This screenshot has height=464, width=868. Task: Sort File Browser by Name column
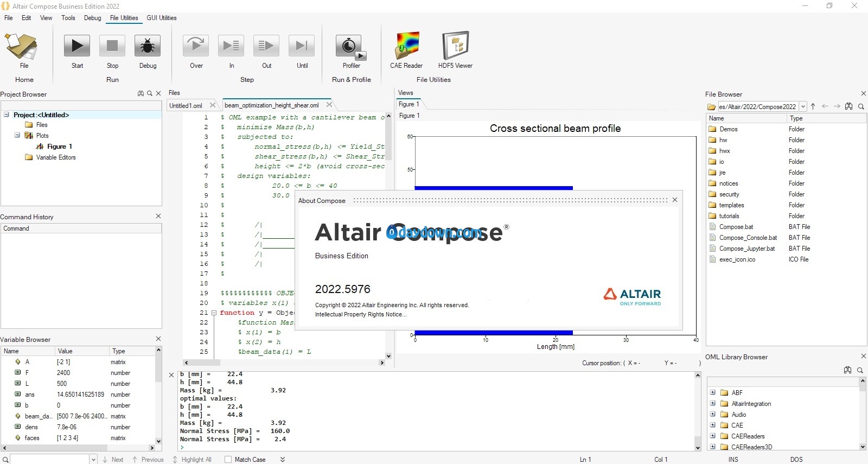coord(747,118)
